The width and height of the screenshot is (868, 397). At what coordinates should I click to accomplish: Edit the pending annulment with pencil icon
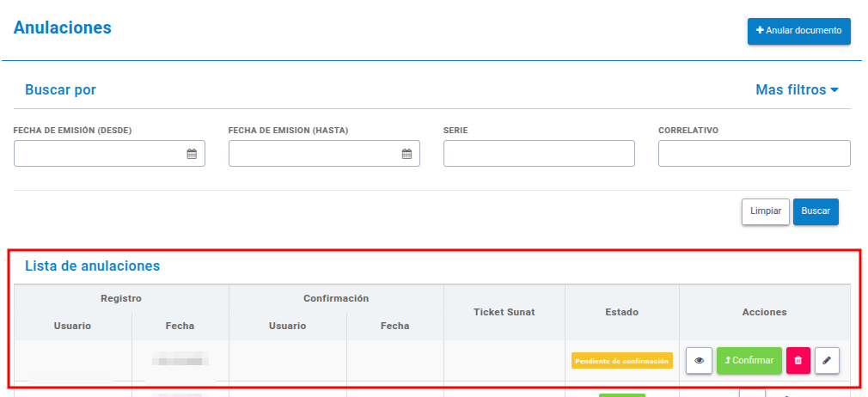(827, 360)
